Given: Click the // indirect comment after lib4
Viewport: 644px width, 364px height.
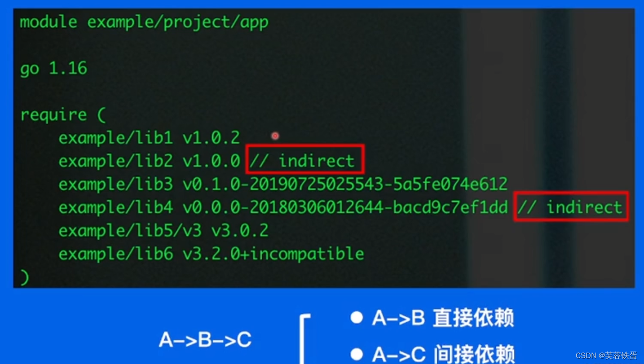Looking at the screenshot, I should pos(571,206).
